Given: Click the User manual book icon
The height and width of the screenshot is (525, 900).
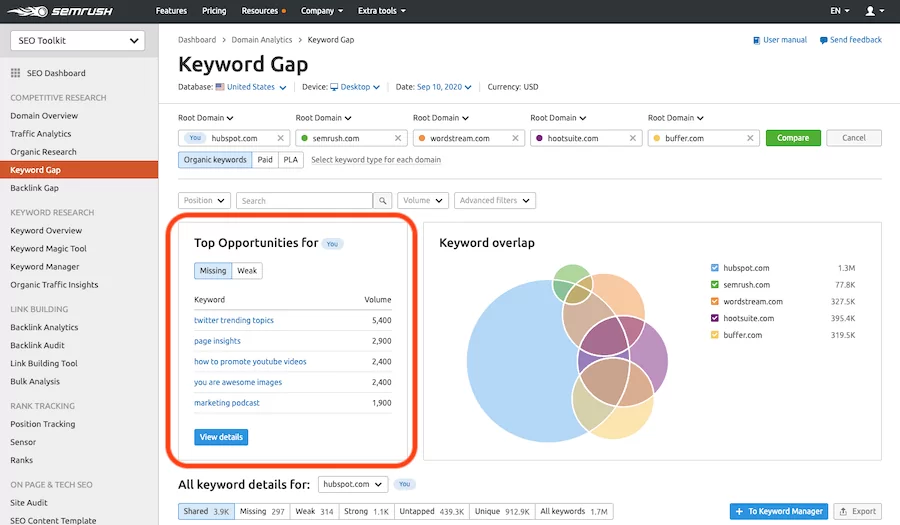Looking at the screenshot, I should [757, 40].
